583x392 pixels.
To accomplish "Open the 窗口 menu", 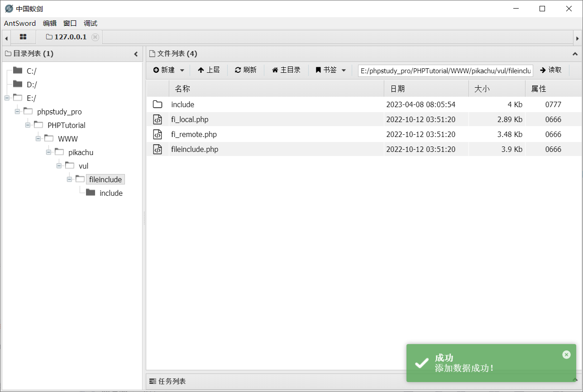I will coord(70,24).
